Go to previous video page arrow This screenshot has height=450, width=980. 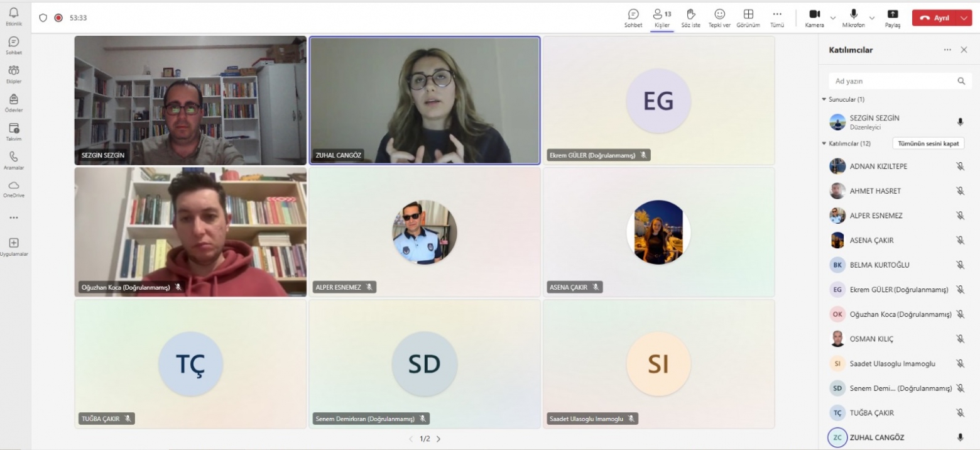(x=411, y=439)
